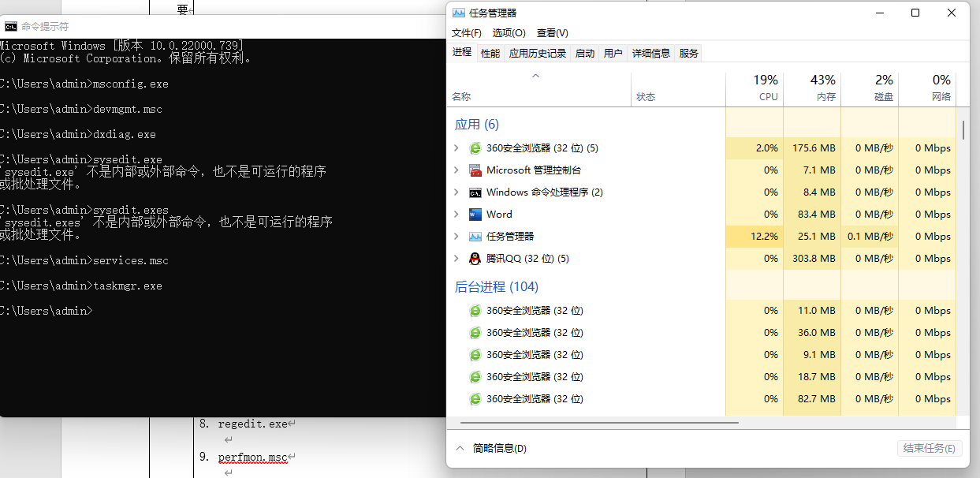Click the taskmgr.exe command line in Command Prompt

81,286
